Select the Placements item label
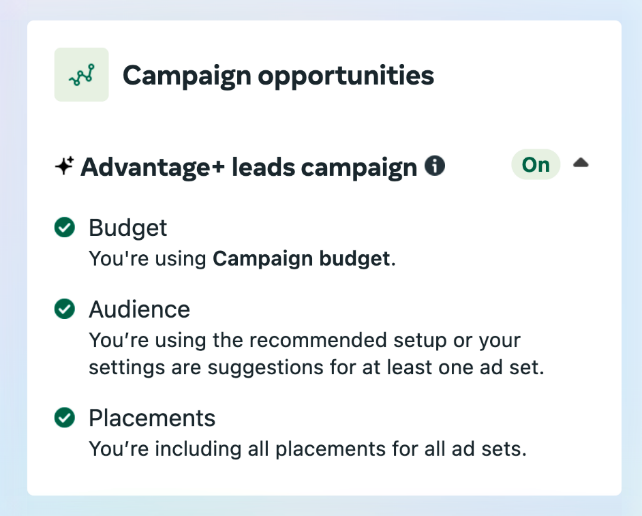 (152, 418)
